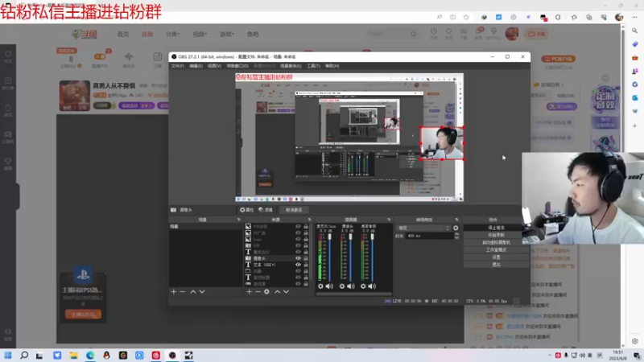The height and width of the screenshot is (362, 644).
Task: Open the 文件(F) menu in OBS
Action: [x=177, y=66]
